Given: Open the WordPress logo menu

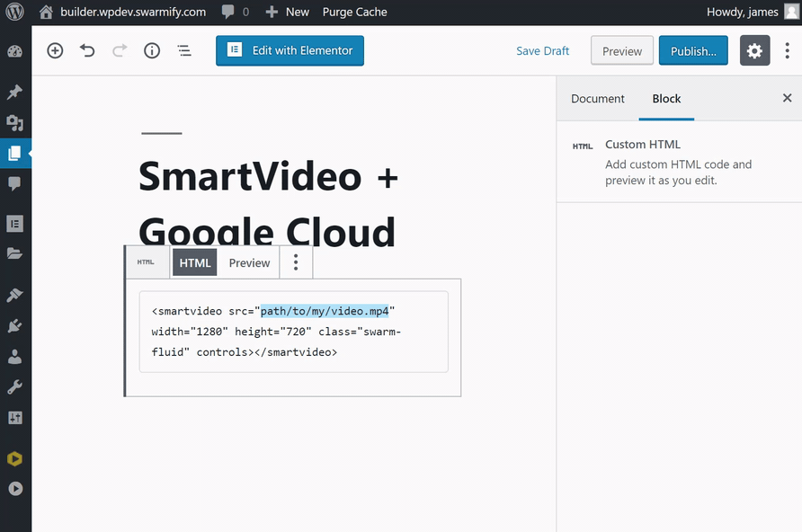Looking at the screenshot, I should (x=14, y=12).
